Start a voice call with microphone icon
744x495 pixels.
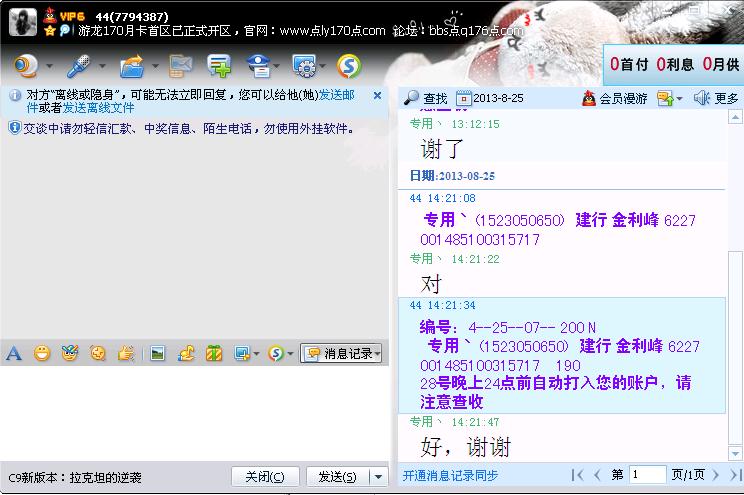pyautogui.click(x=78, y=66)
